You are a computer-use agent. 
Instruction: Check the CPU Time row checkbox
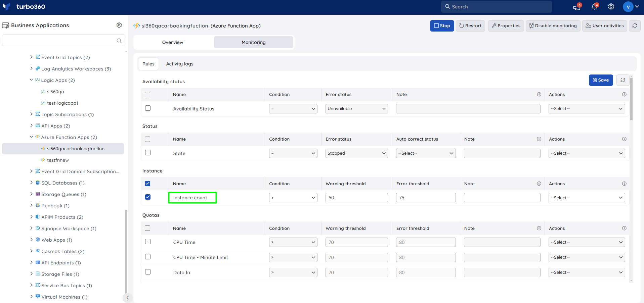pyautogui.click(x=147, y=242)
